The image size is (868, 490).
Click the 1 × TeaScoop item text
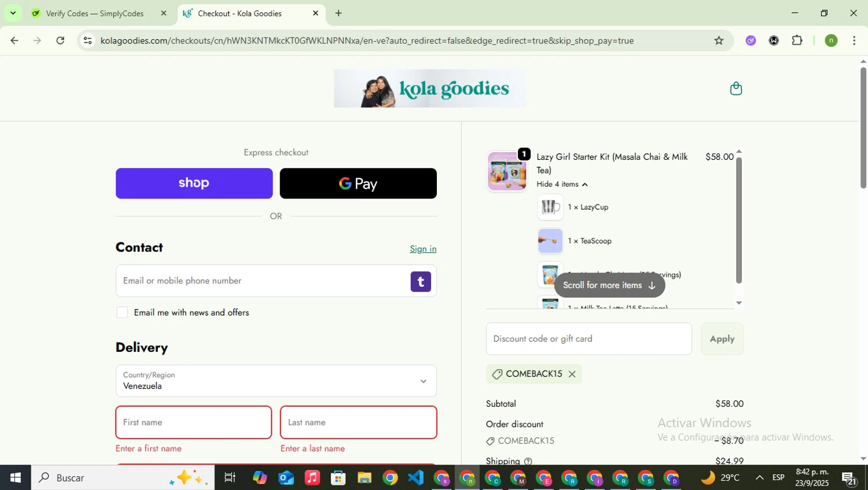[590, 241]
